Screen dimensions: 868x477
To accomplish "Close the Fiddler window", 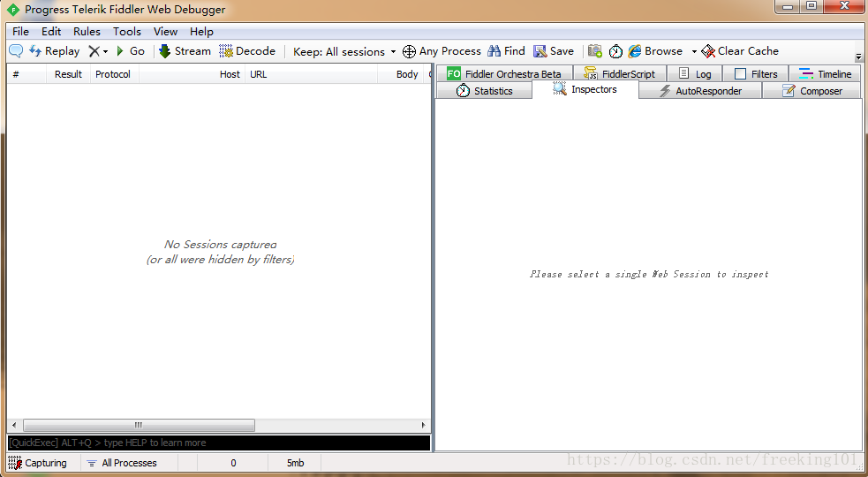I will click(843, 7).
